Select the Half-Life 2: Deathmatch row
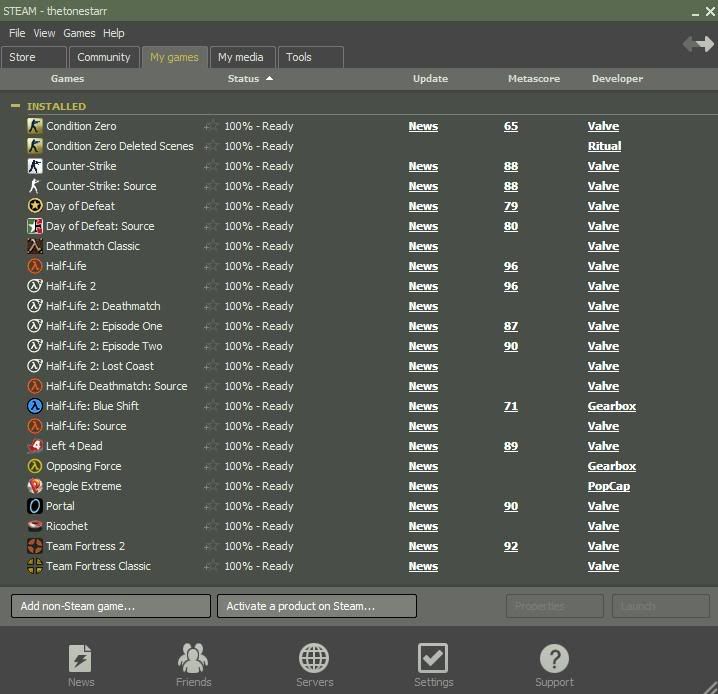This screenshot has width=718, height=694. click(x=359, y=306)
